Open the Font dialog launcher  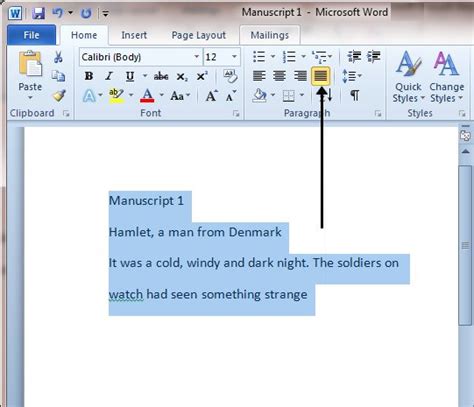click(x=236, y=114)
